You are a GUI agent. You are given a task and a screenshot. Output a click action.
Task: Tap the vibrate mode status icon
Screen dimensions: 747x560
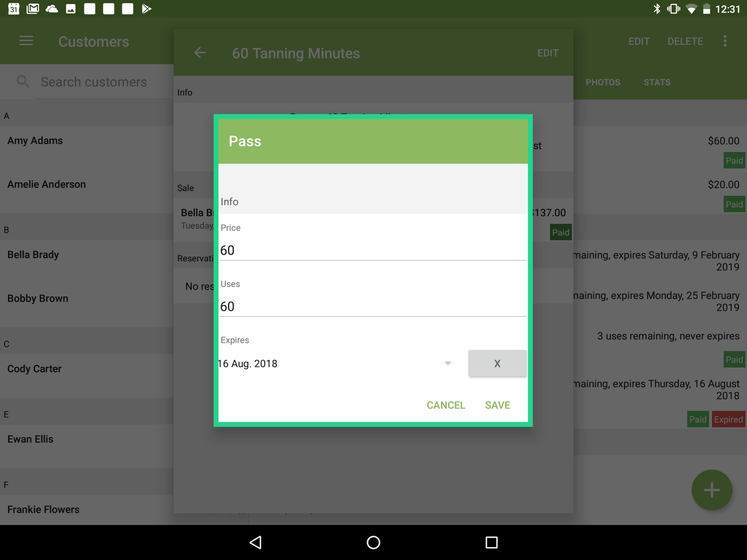(x=673, y=9)
